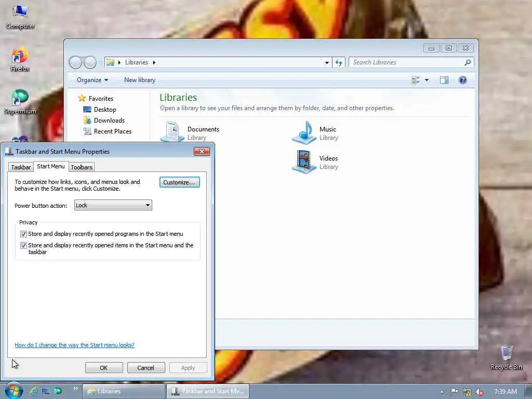This screenshot has width=532, height=399.
Task: Open Power button action dropdown
Action: [113, 205]
